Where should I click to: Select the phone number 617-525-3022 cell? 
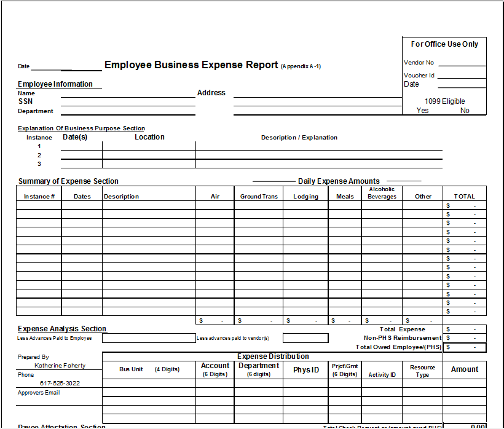tap(59, 384)
